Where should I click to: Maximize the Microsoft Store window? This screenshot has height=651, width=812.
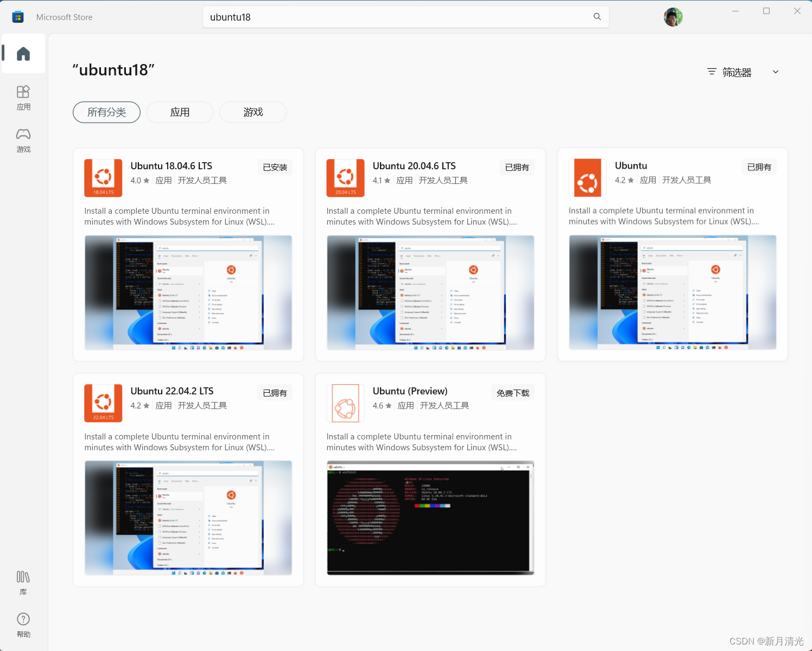[766, 11]
